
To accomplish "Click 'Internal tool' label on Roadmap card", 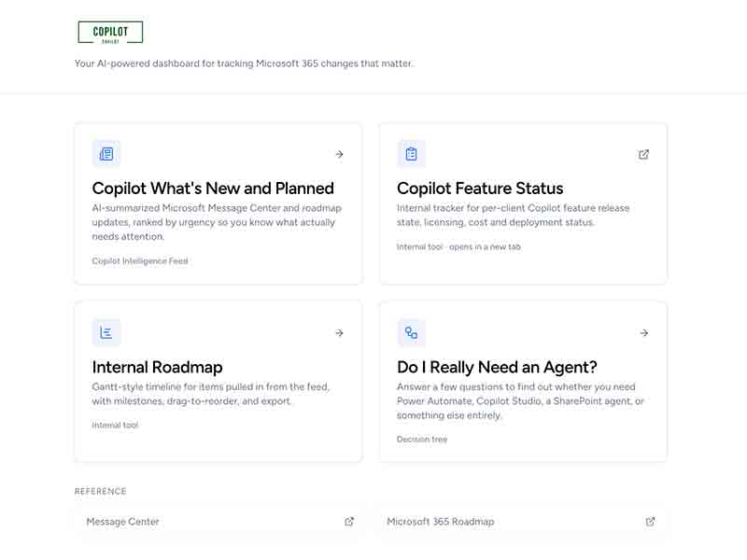I will click(115, 425).
